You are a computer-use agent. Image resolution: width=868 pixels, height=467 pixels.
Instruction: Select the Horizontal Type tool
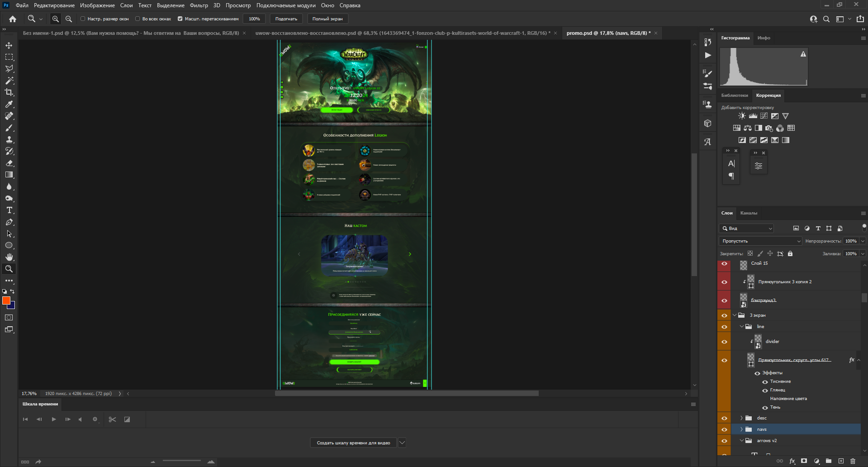click(9, 210)
